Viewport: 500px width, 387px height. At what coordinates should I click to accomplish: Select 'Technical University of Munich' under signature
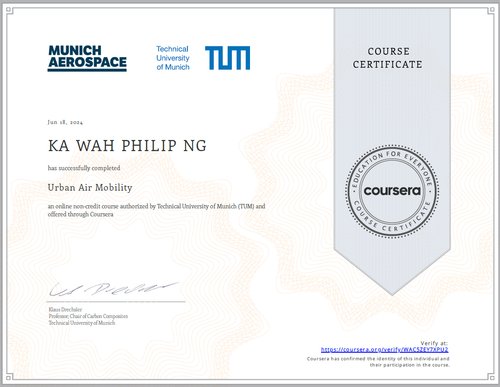click(x=82, y=323)
